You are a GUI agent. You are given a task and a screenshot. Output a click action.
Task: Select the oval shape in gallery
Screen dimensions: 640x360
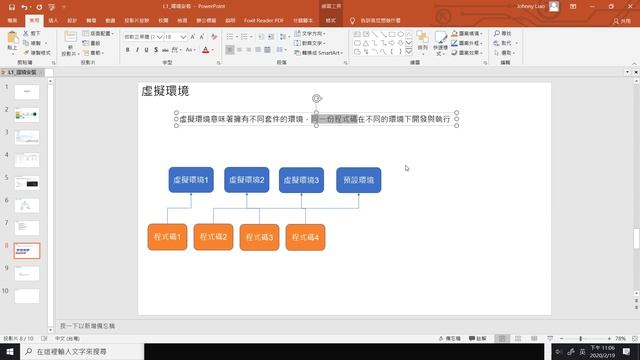tap(401, 34)
